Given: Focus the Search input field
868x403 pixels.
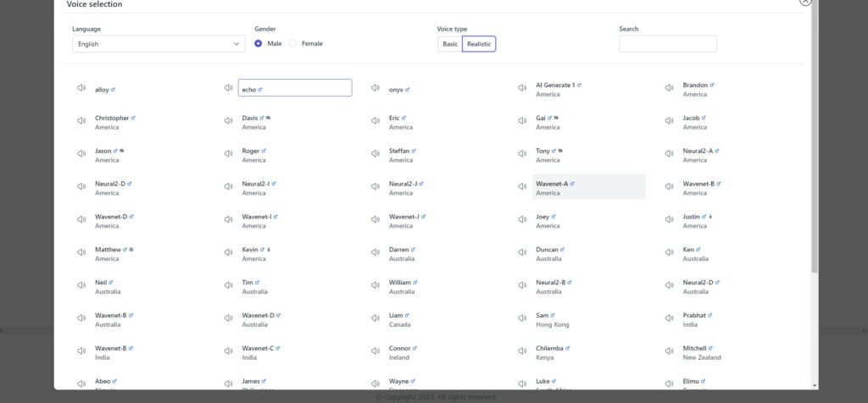Looking at the screenshot, I should 668,44.
